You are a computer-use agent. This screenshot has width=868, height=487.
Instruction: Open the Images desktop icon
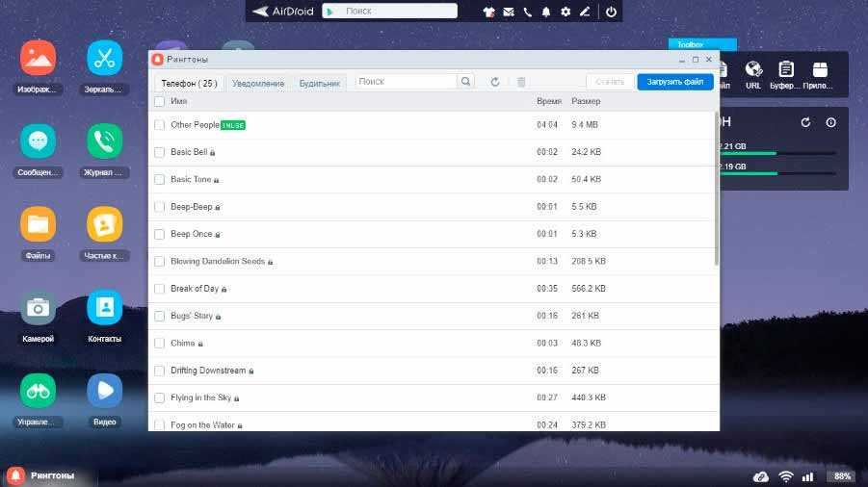coord(39,59)
